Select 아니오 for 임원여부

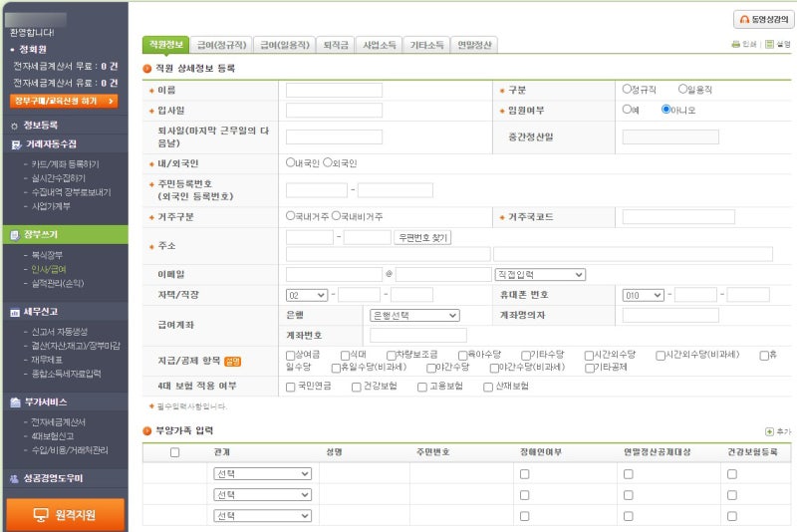point(665,110)
